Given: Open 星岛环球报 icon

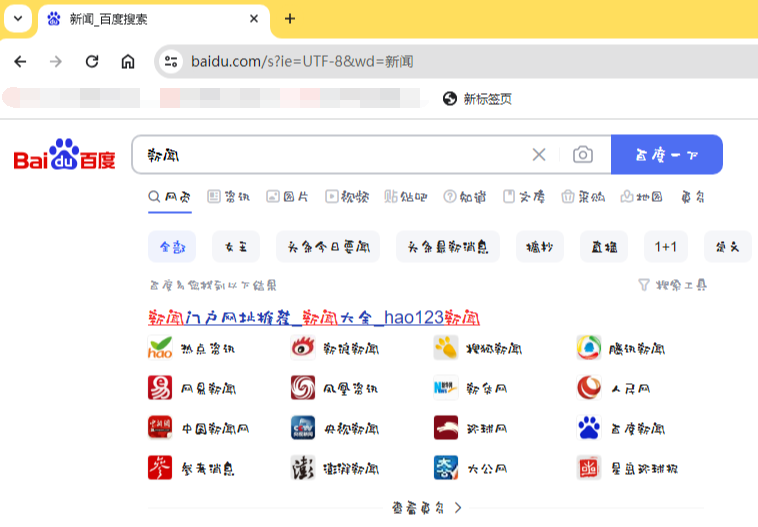Looking at the screenshot, I should click(x=589, y=468).
